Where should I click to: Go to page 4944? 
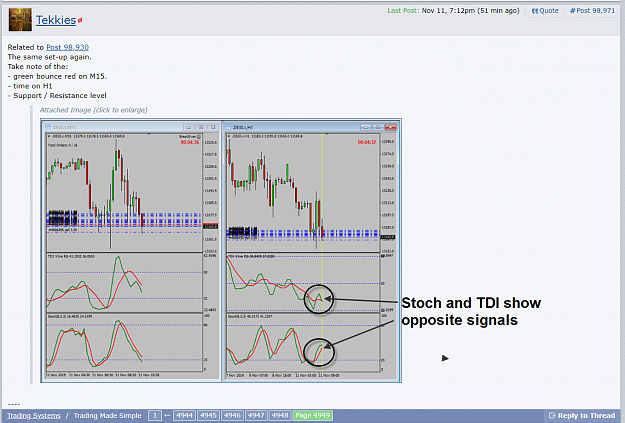[185, 415]
